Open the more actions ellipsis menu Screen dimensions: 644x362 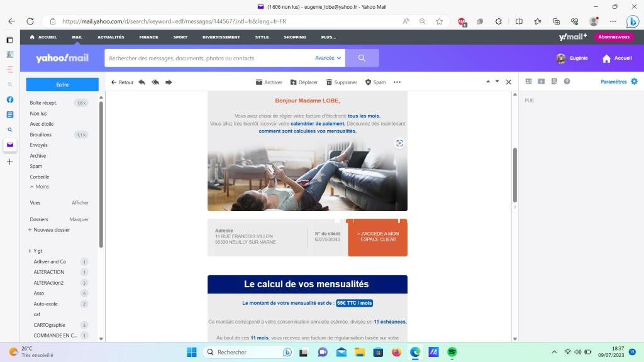click(397, 82)
